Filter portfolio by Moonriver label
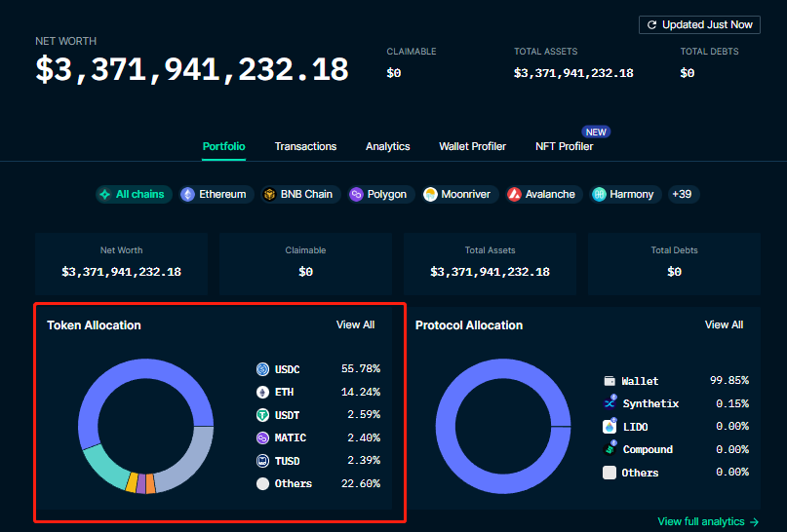The width and height of the screenshot is (787, 532). pos(465,195)
